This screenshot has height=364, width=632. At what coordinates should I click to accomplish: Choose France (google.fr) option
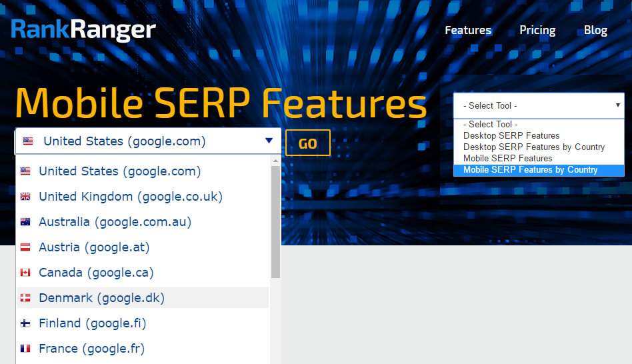tap(143, 349)
